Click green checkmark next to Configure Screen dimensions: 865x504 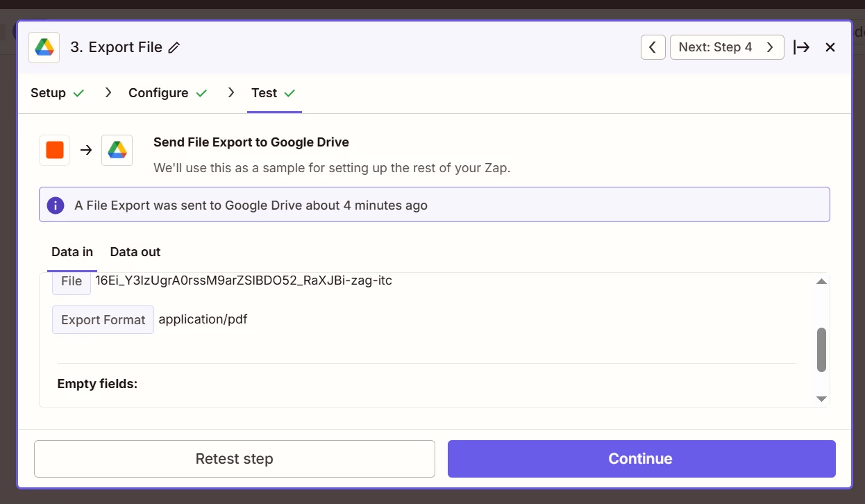tap(201, 93)
